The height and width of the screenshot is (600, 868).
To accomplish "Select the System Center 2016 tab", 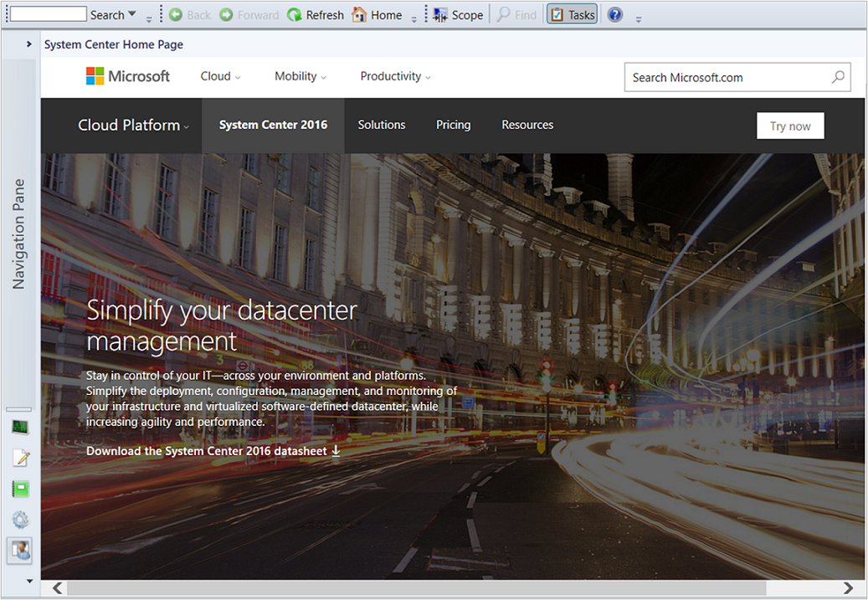I will [x=273, y=125].
